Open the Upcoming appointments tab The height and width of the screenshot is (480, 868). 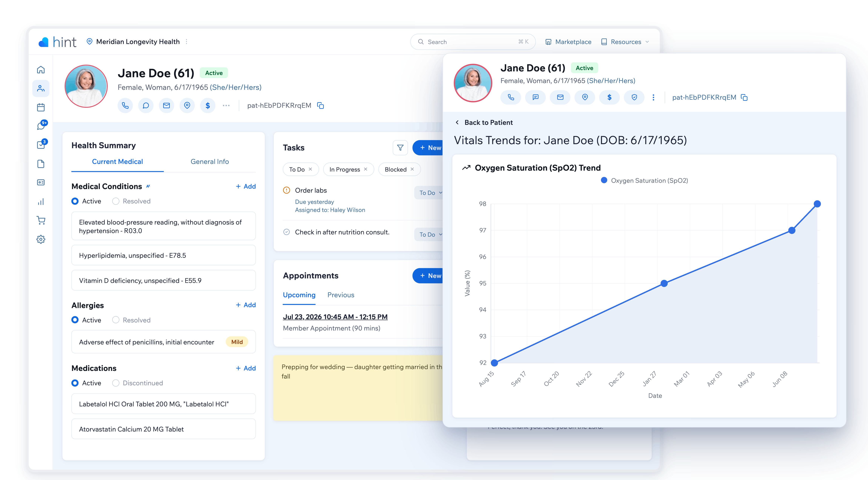[x=299, y=295]
